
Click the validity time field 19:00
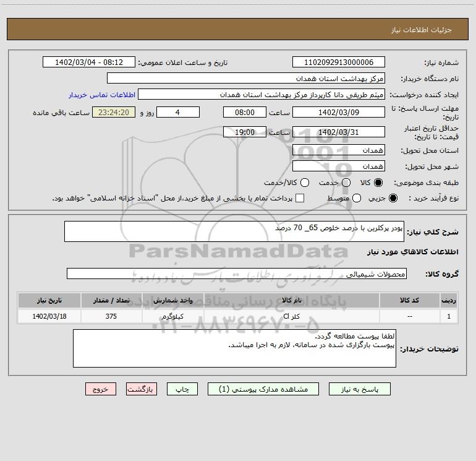pos(245,132)
